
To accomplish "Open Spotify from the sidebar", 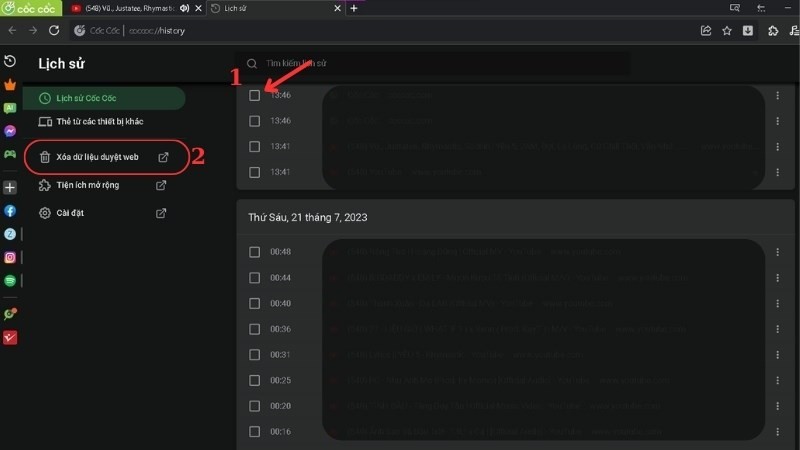I will click(10, 281).
